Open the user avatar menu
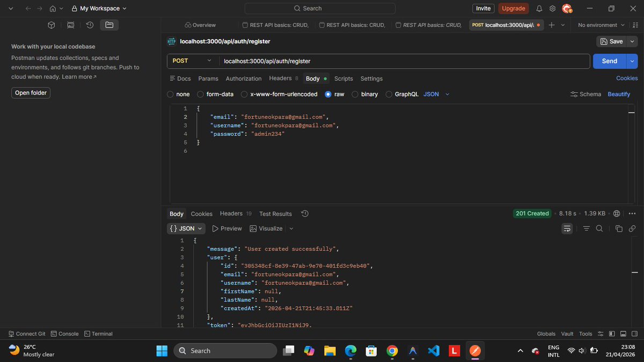644x362 pixels. tap(567, 9)
